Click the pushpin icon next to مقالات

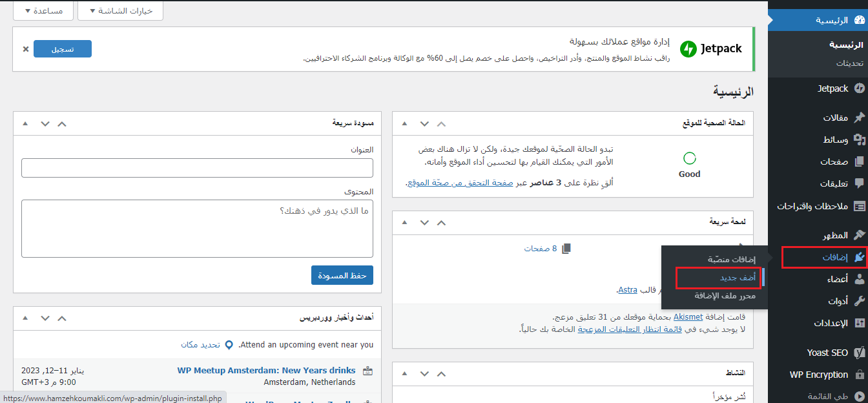tap(859, 118)
